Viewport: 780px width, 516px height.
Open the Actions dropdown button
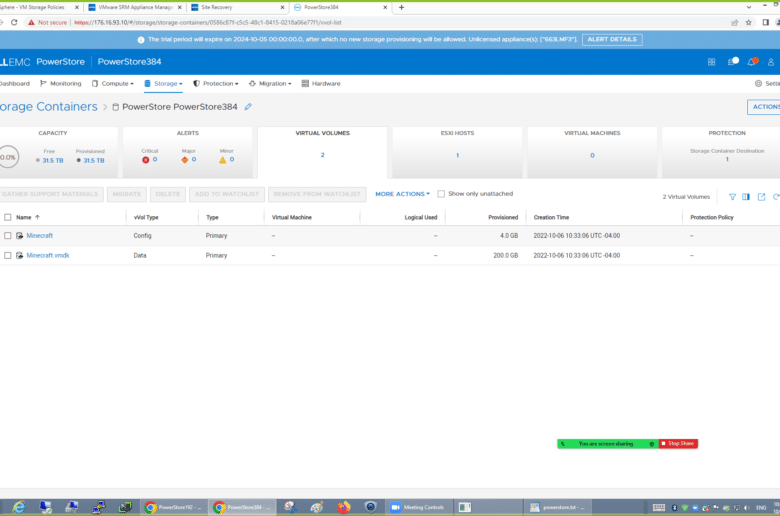pos(764,107)
